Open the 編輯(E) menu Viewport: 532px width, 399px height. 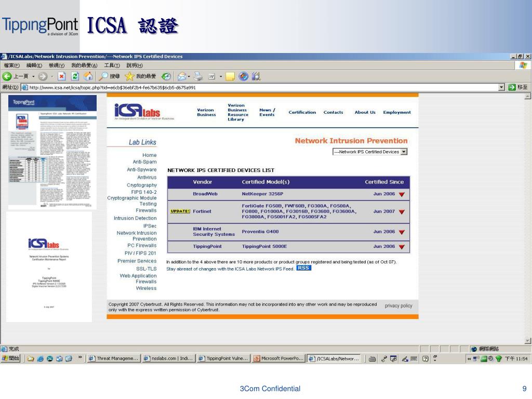point(34,65)
